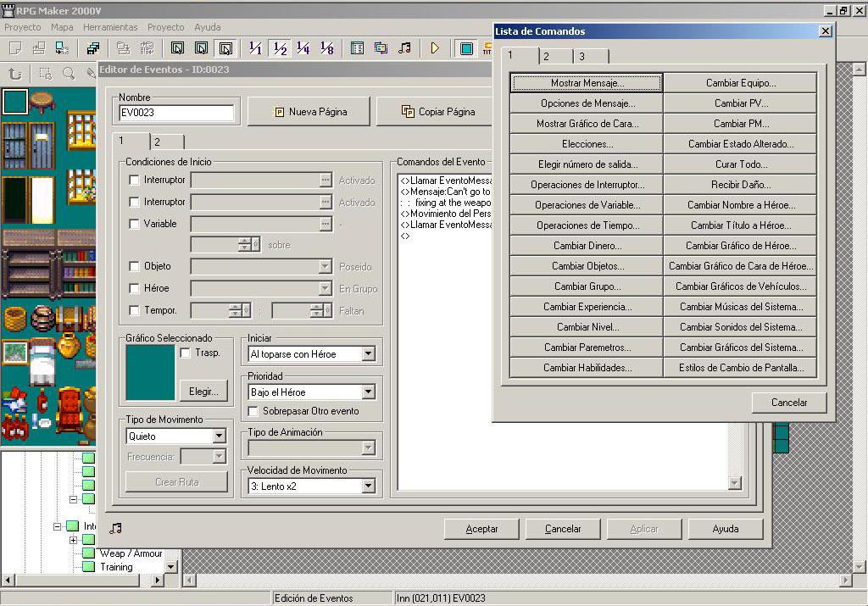Click green map icon beside Weap / Armour

pos(88,553)
